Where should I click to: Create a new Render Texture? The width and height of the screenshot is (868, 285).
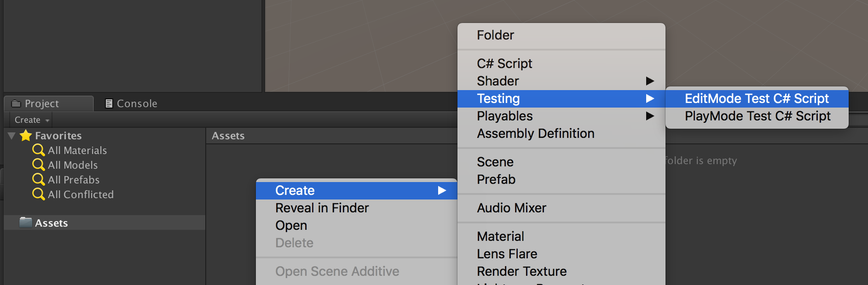tap(521, 271)
